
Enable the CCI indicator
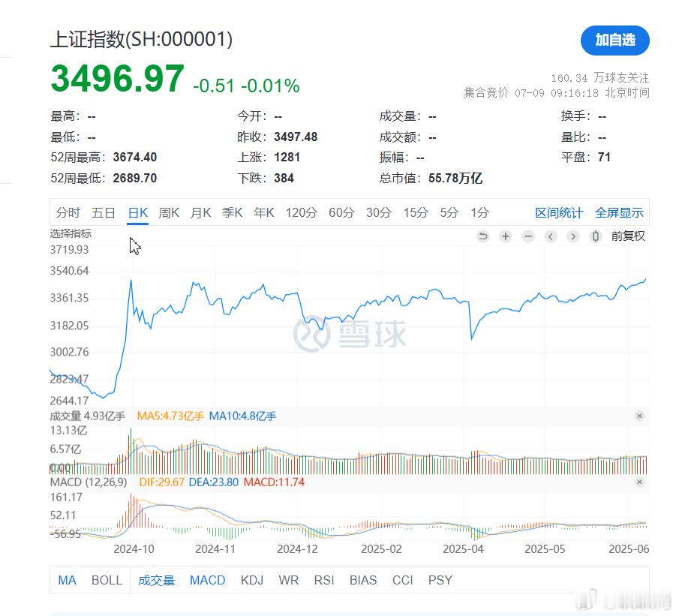tap(403, 580)
